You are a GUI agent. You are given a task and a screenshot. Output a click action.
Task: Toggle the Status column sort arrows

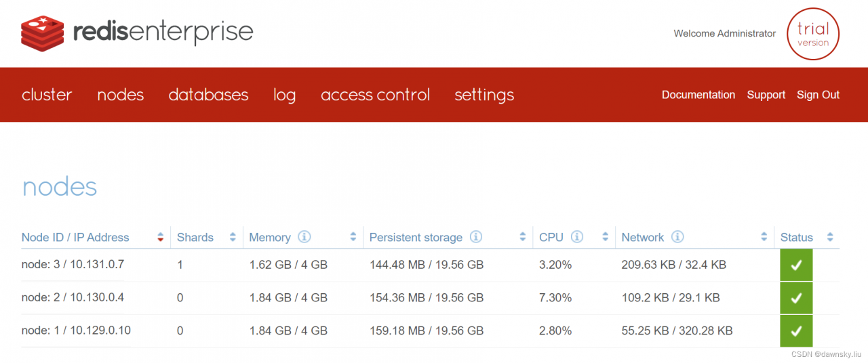[x=830, y=238]
